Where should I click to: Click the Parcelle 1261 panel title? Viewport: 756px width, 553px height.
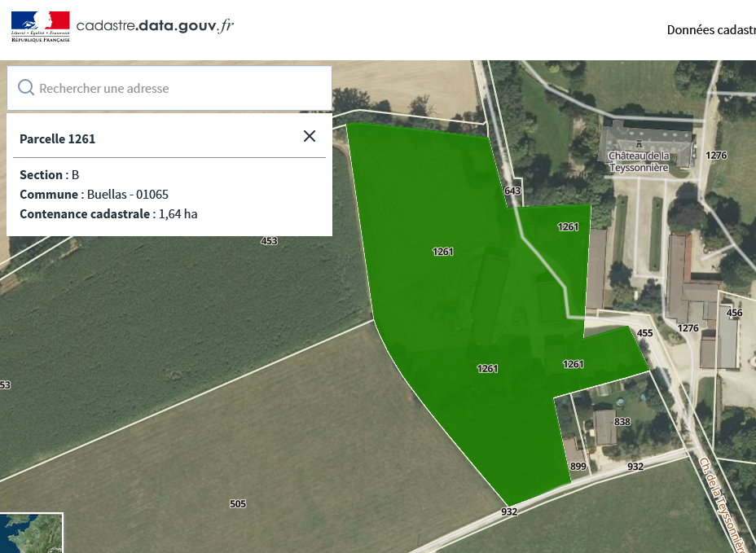[x=58, y=139]
